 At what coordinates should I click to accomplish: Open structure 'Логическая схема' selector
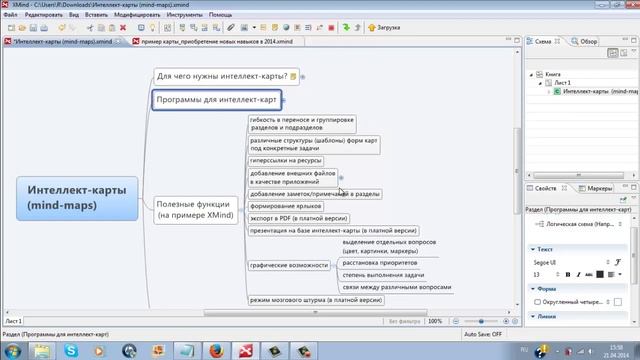577,224
